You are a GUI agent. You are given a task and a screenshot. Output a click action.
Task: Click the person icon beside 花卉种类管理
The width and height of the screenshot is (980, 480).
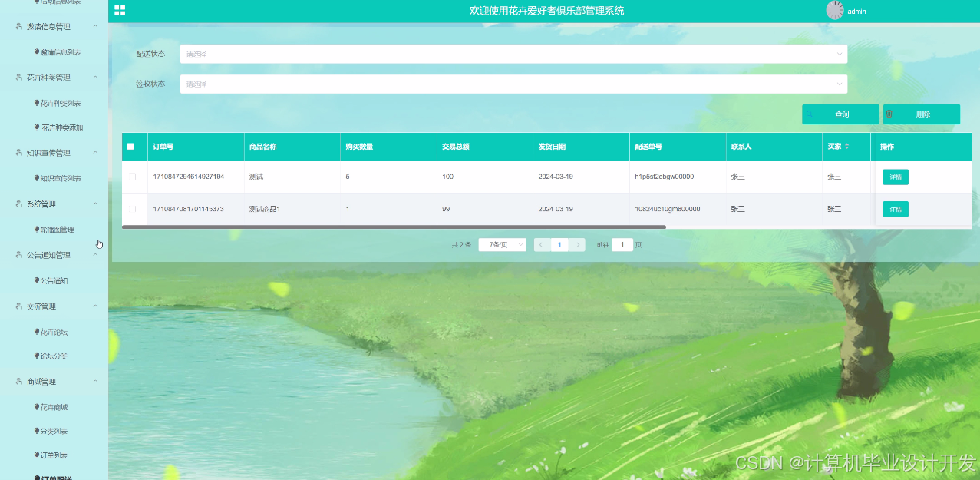click(18, 78)
